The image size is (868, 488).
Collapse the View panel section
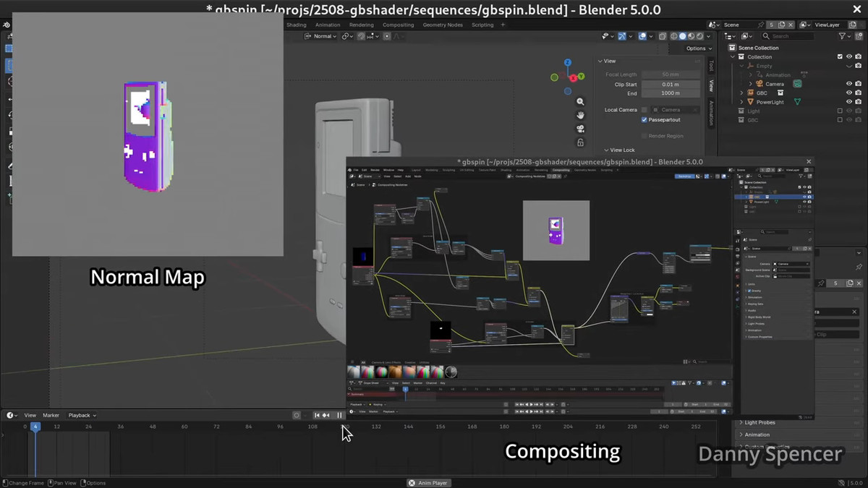600,61
